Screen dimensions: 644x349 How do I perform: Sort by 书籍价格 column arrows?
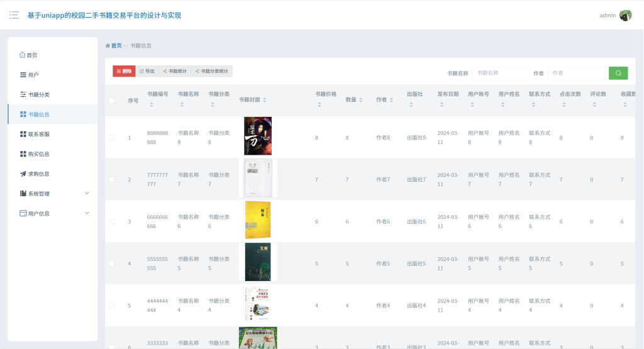point(319,104)
